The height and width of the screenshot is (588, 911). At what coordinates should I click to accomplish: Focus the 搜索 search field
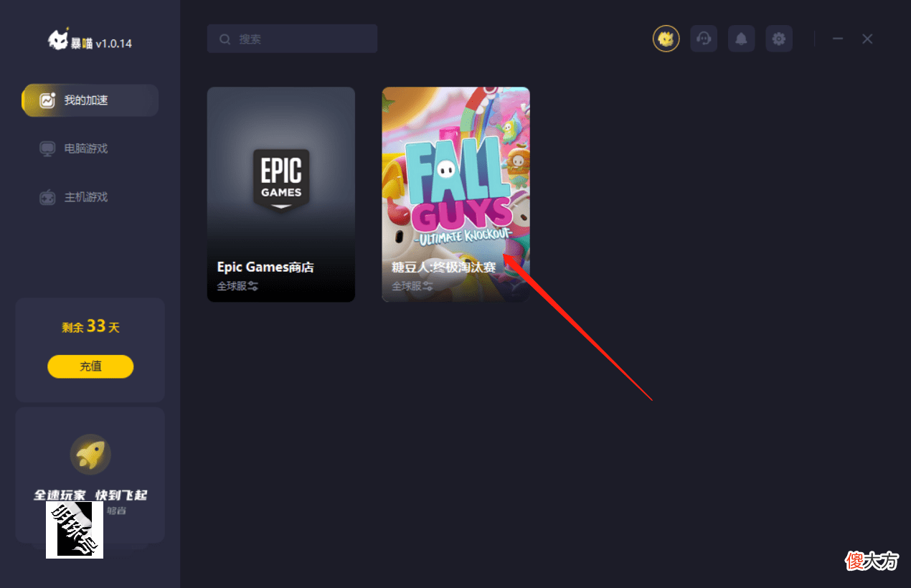[x=293, y=39]
